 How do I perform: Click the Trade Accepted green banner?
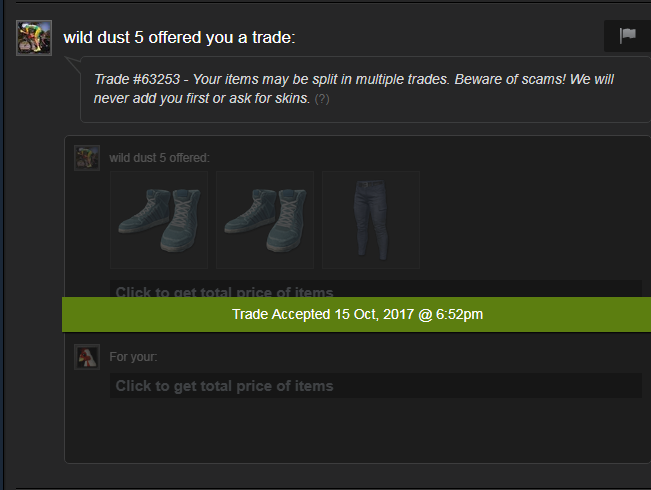356,314
